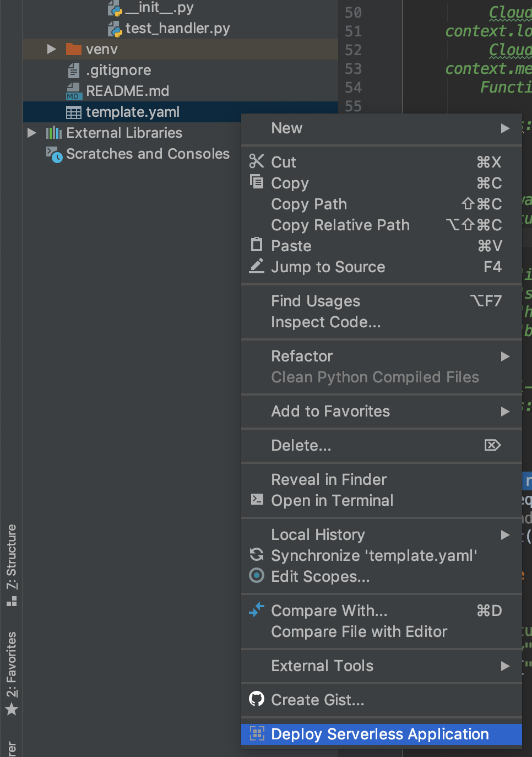Choose Delete... from the context menu
The height and width of the screenshot is (757, 532).
[x=301, y=445]
